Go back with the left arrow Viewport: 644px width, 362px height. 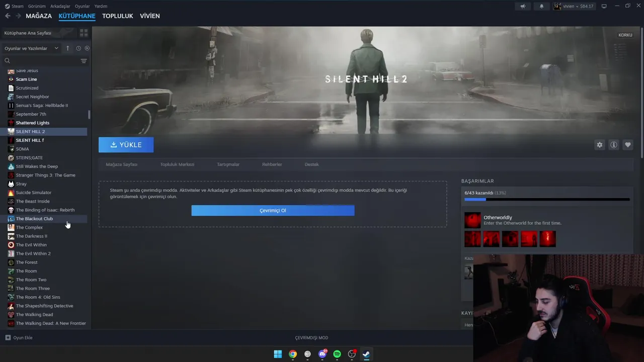(8, 16)
